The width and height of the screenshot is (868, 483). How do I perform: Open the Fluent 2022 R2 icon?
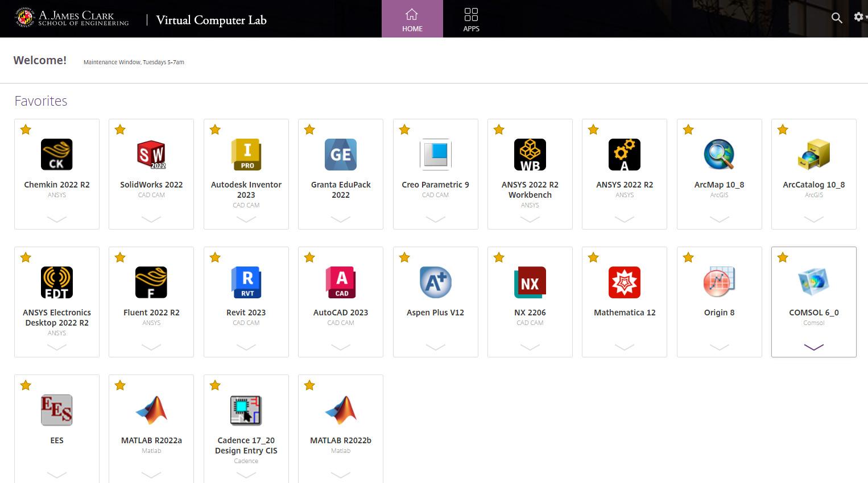(151, 282)
